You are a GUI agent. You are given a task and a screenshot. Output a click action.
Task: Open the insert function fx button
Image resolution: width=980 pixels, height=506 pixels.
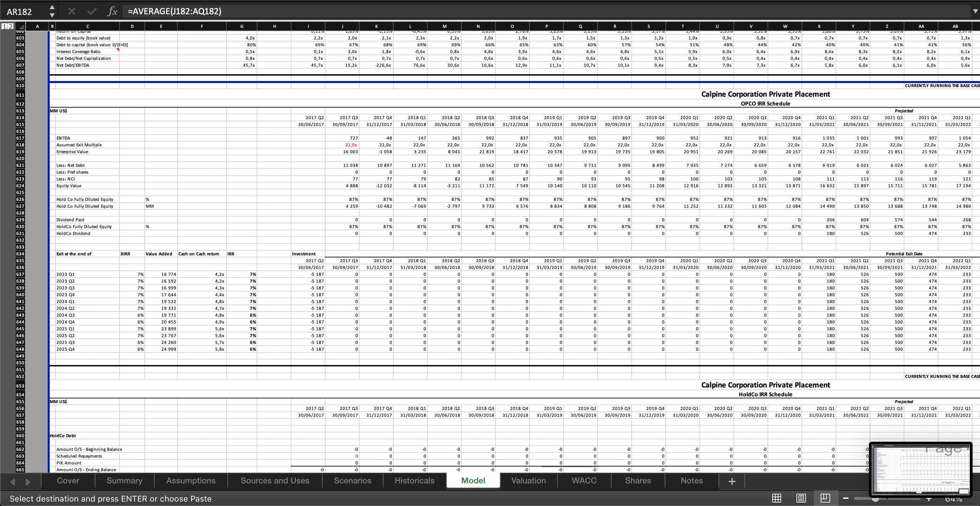point(112,12)
